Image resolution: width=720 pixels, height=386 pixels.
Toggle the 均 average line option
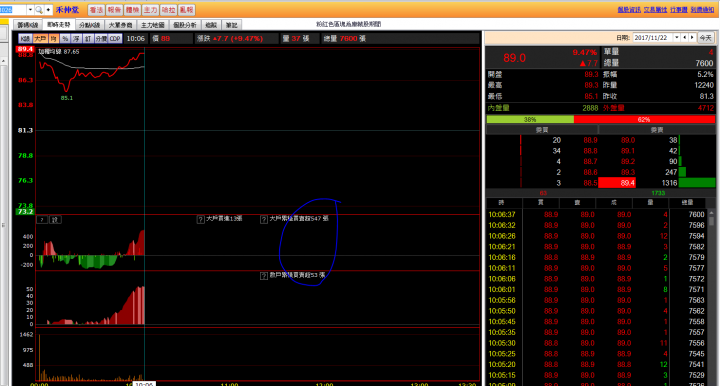pos(54,39)
